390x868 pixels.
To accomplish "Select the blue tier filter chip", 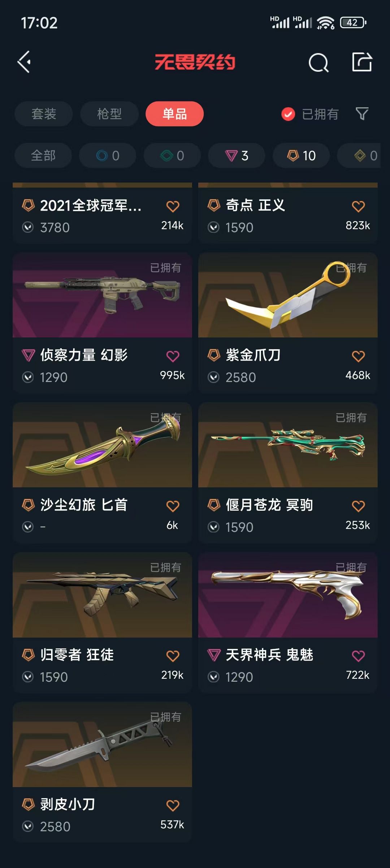I will pyautogui.click(x=108, y=156).
